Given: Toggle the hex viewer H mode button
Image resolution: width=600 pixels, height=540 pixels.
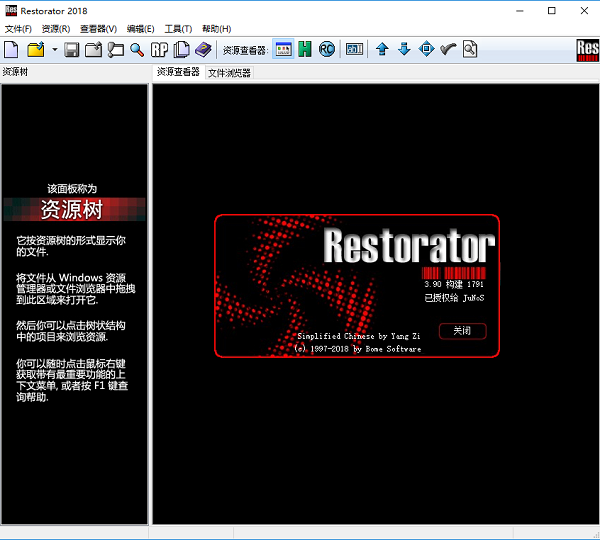Looking at the screenshot, I should pos(305,49).
